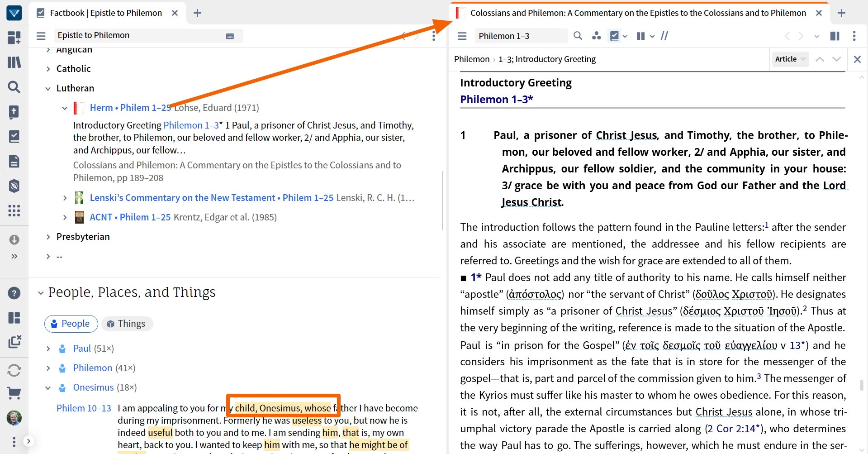Add a new tab in left pane
The height and width of the screenshot is (454, 868).
(197, 13)
